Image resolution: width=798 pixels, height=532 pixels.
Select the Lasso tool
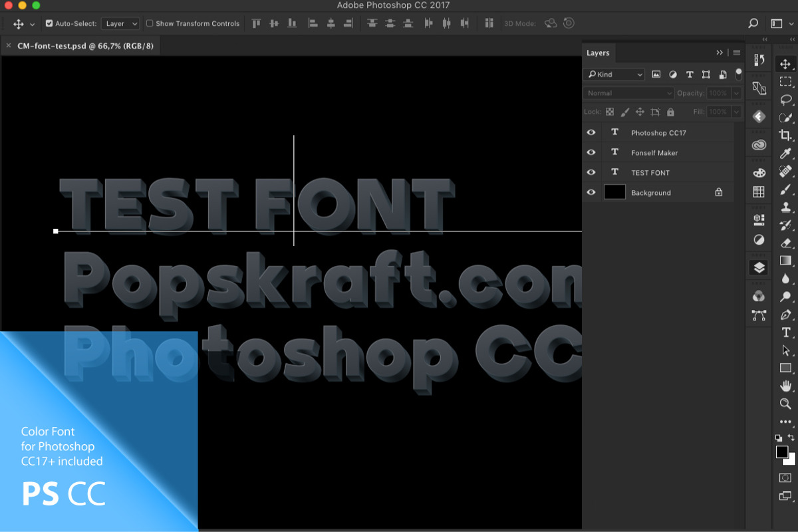(x=785, y=100)
